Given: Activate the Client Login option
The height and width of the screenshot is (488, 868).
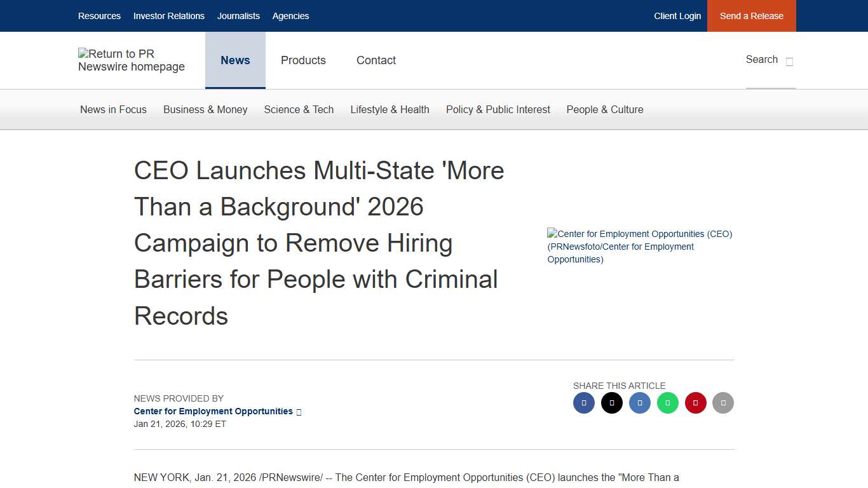Looking at the screenshot, I should pyautogui.click(x=677, y=16).
